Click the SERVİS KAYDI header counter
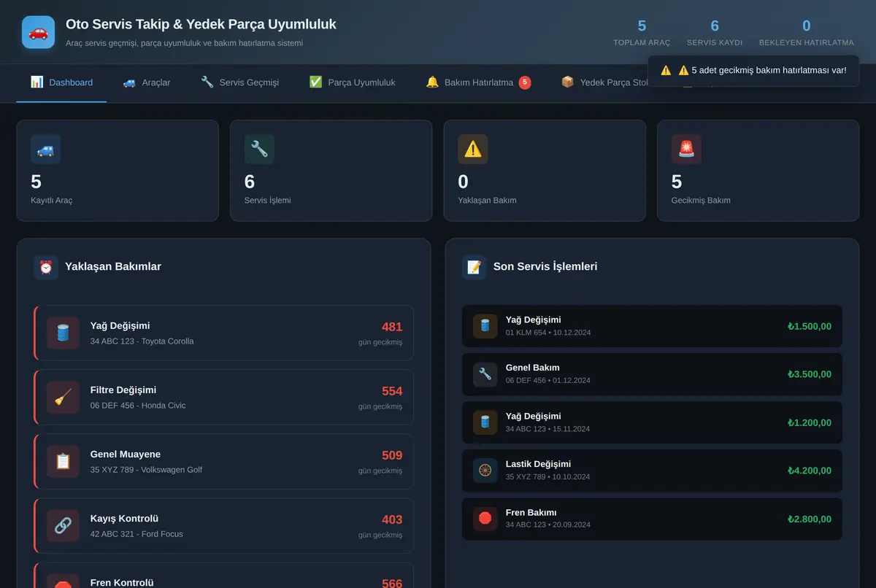This screenshot has height=588, width=876. (x=715, y=33)
